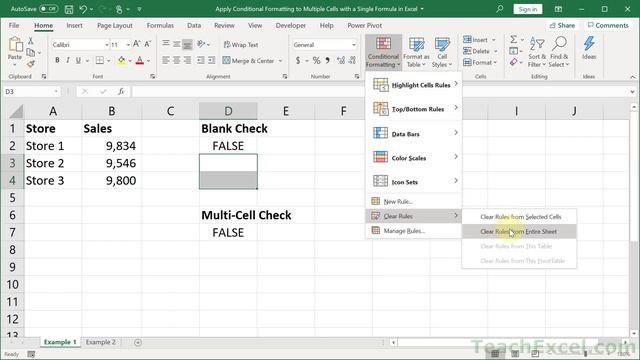Toggle Italic formatting
The height and width of the screenshot is (360, 640).
coord(68,60)
